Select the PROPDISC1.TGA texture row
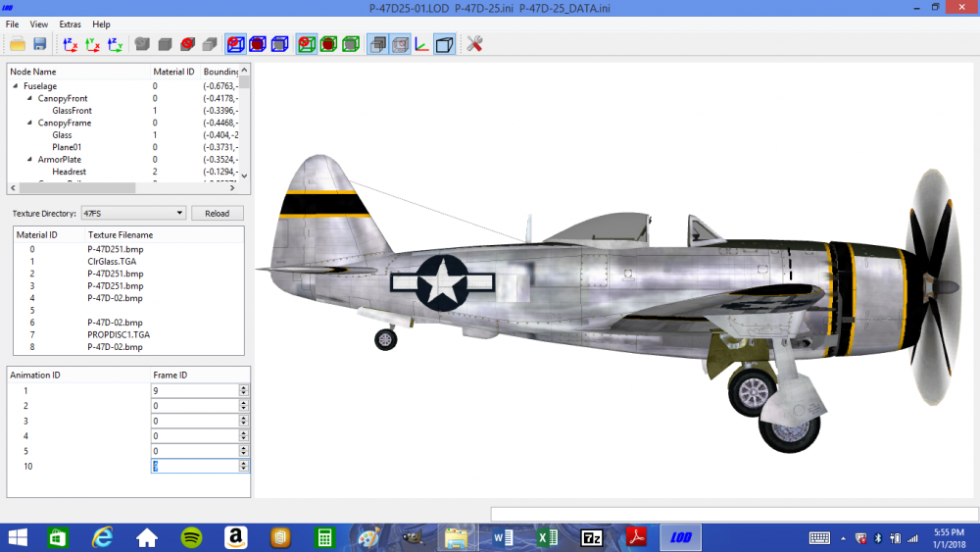980x552 pixels. 128,334
